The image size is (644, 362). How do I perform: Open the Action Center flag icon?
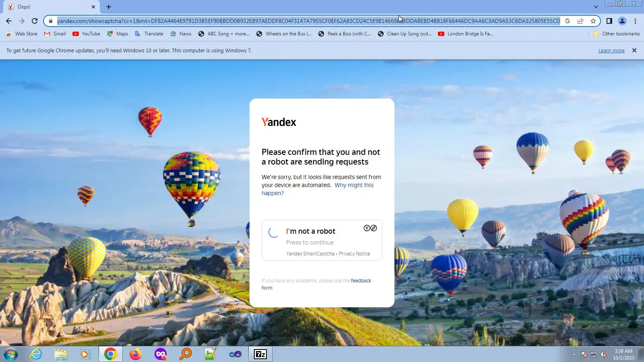pyautogui.click(x=584, y=355)
